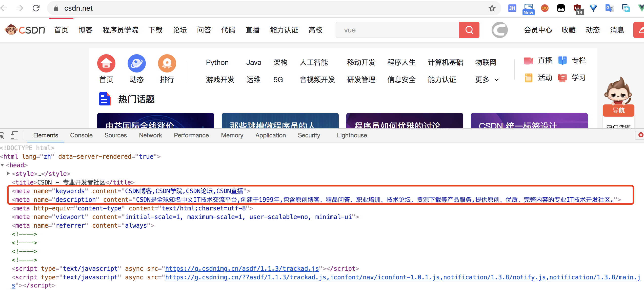This screenshot has width=644, height=290.
Task: Click the site lock icon in address bar
Action: [x=56, y=8]
